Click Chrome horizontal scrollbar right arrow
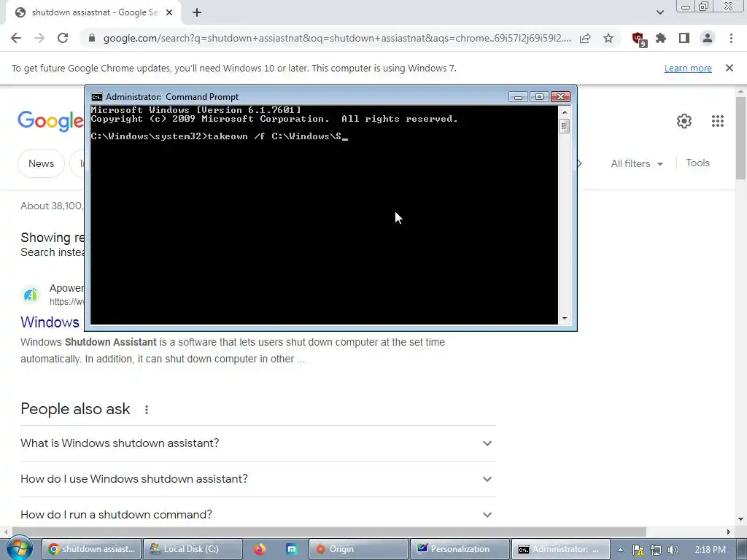 click(x=729, y=532)
